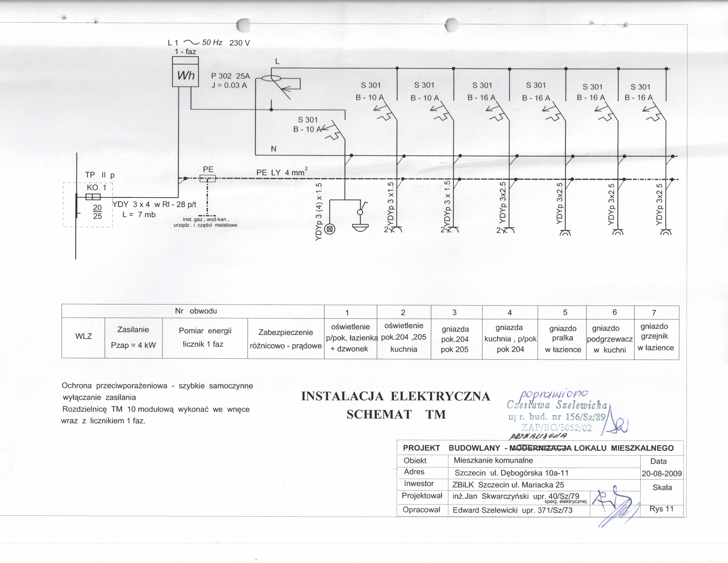Click the 'L = 7 mb' length label
This screenshot has height=563, width=728.
(x=139, y=214)
